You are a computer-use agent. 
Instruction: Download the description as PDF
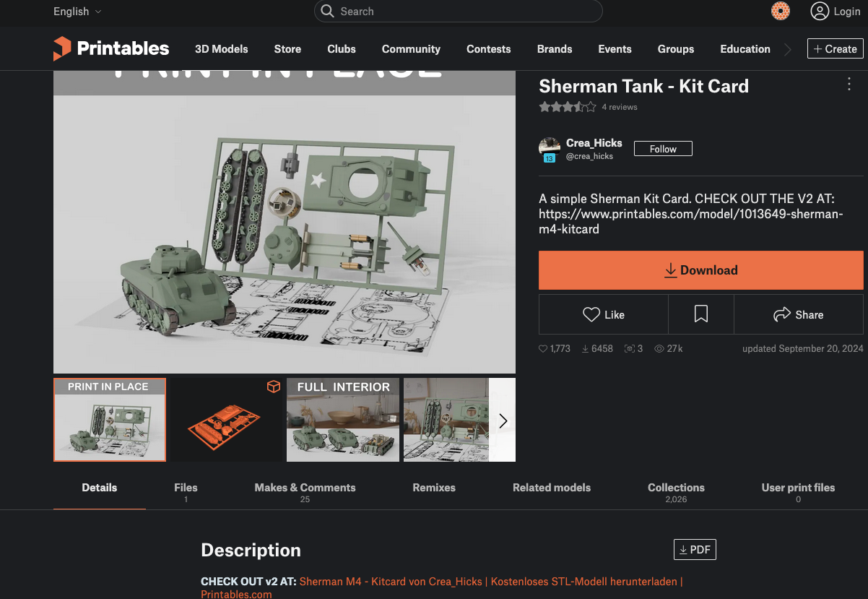(x=694, y=550)
